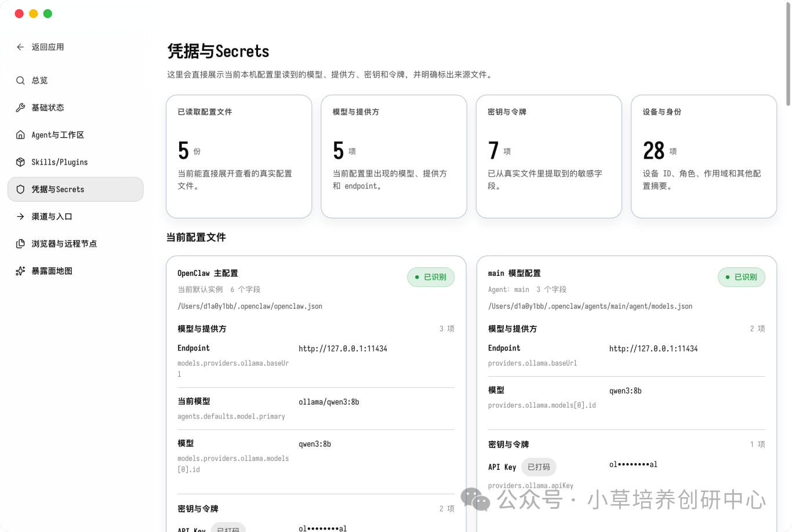This screenshot has width=792, height=532.
Task: Click the cube icon for Skills/Plugins
Action: pyautogui.click(x=20, y=162)
